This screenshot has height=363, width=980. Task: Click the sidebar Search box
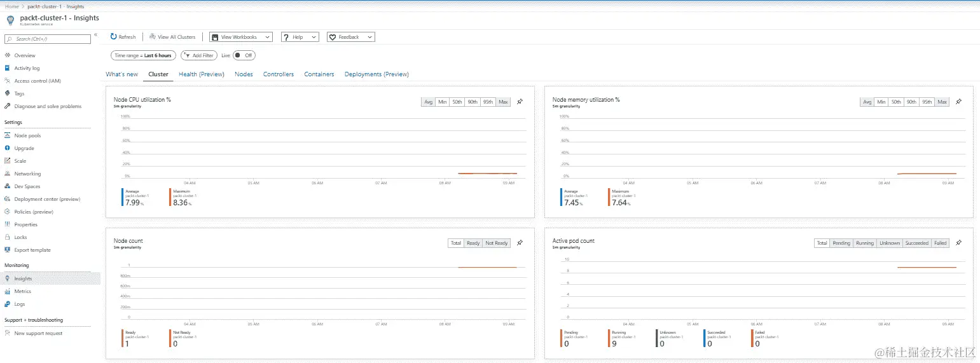point(48,39)
